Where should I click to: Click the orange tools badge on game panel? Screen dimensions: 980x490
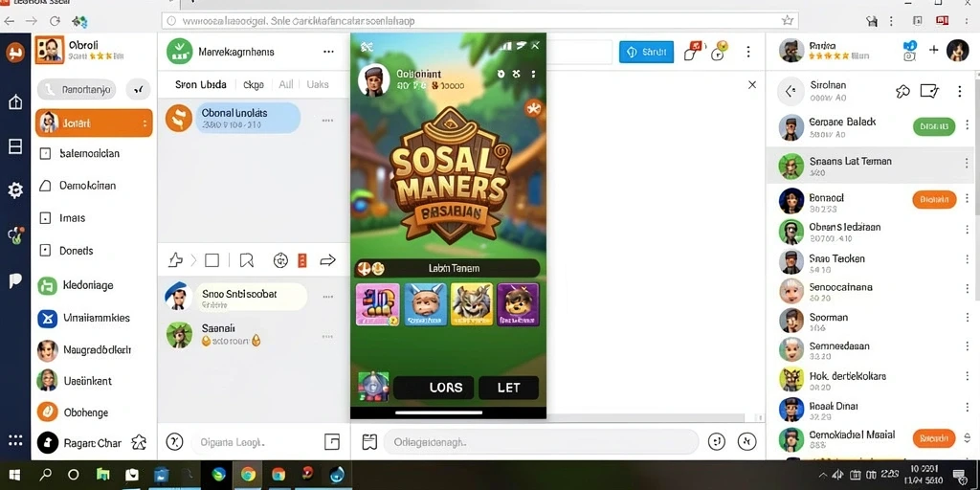533,108
